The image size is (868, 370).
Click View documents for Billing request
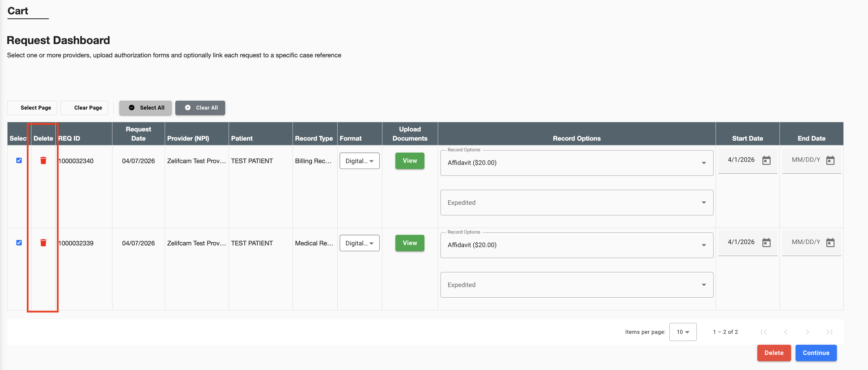click(410, 161)
